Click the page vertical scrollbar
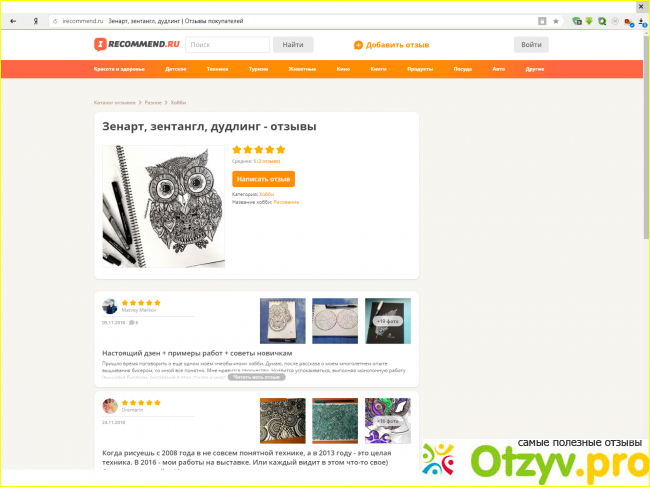The height and width of the screenshot is (487, 650). point(646,137)
